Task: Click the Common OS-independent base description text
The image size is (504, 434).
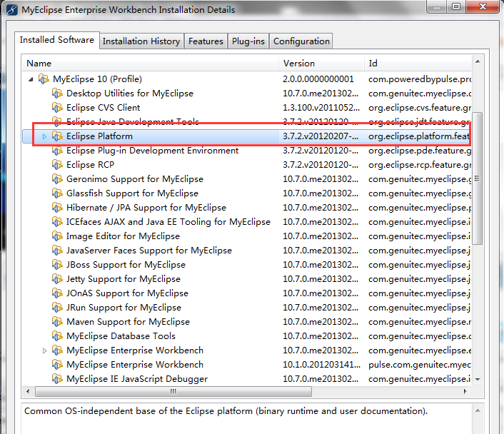Action: pos(226,411)
